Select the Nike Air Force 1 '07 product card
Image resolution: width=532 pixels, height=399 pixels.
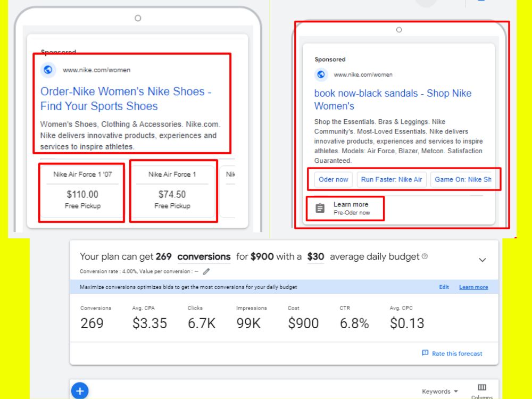[81, 193]
